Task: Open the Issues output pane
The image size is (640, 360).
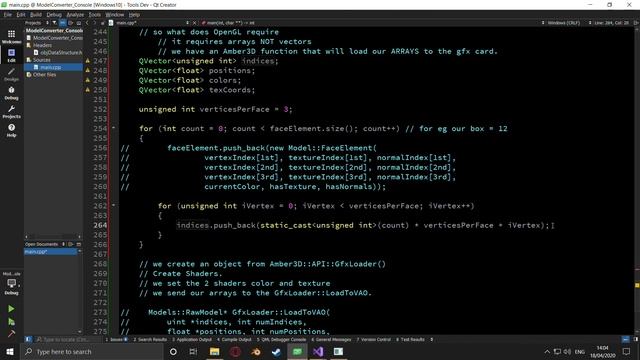Action: (116, 340)
